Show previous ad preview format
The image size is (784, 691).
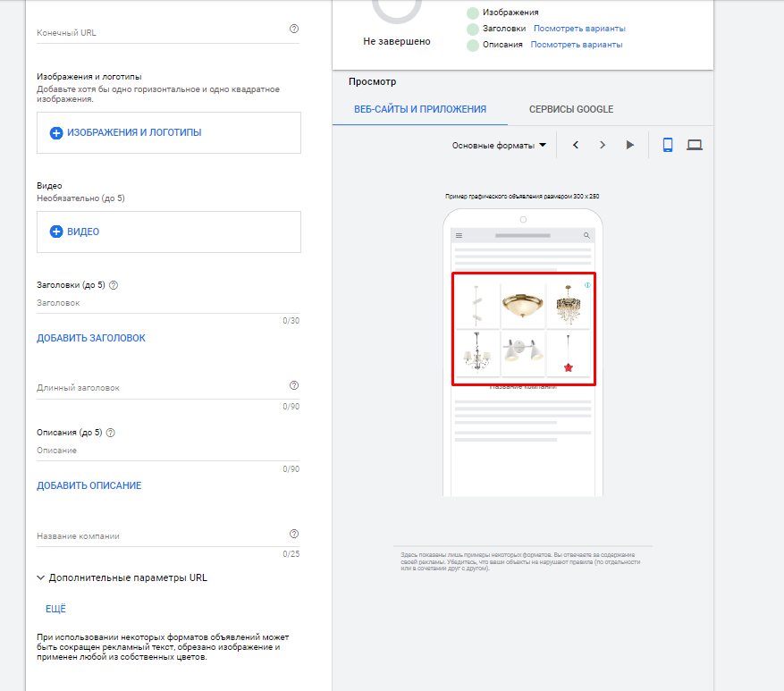coord(576,145)
